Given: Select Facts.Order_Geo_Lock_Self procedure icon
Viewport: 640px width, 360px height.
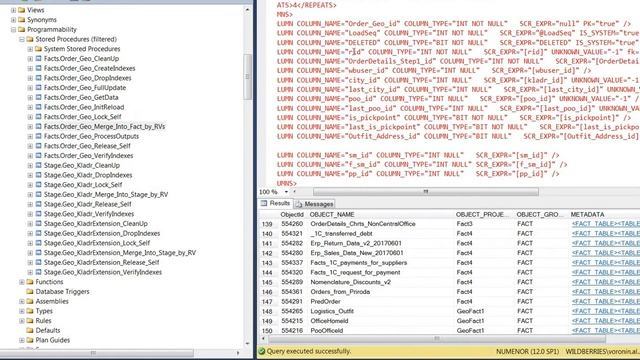Looking at the screenshot, I should 39,117.
